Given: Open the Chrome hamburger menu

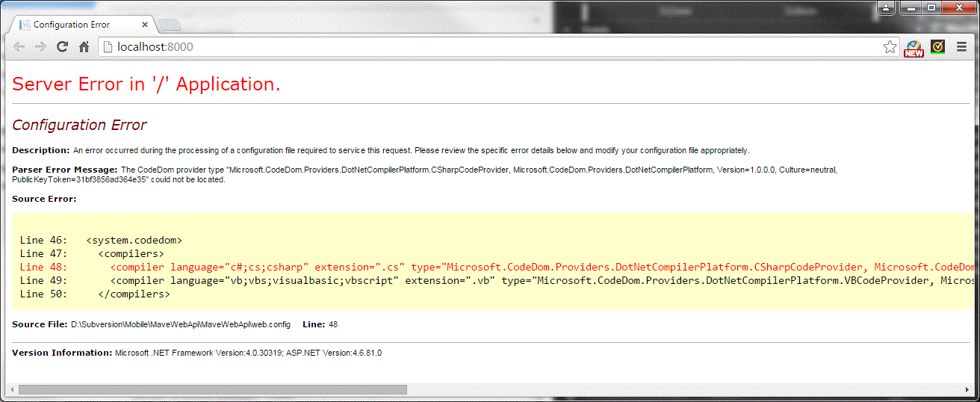Looking at the screenshot, I should 961,46.
